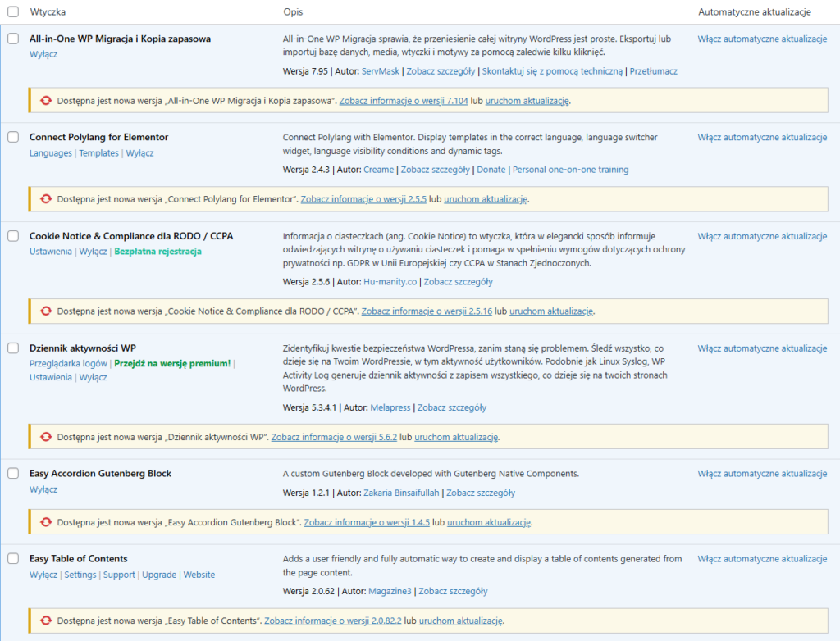Click Upgrade link for Easy Table of Contents
Viewport: 840px width, 641px height.
[x=159, y=575]
